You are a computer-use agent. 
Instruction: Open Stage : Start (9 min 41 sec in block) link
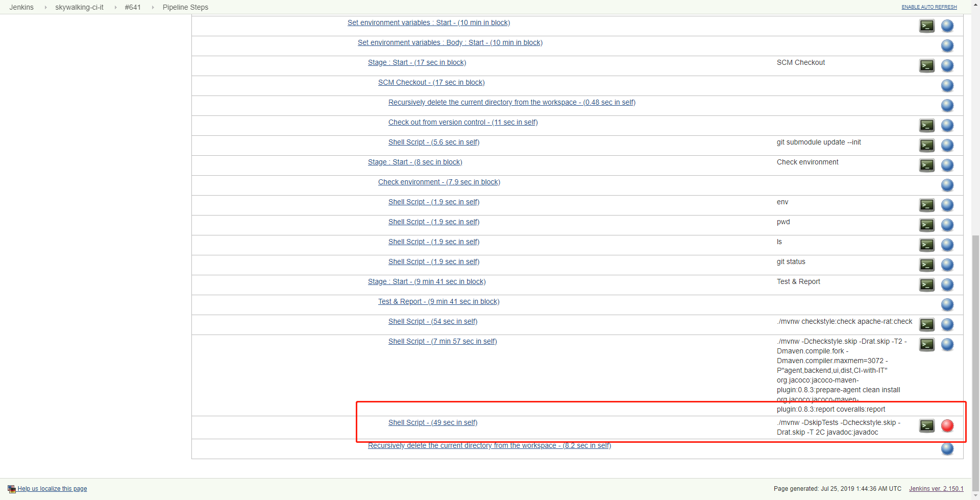(x=427, y=281)
